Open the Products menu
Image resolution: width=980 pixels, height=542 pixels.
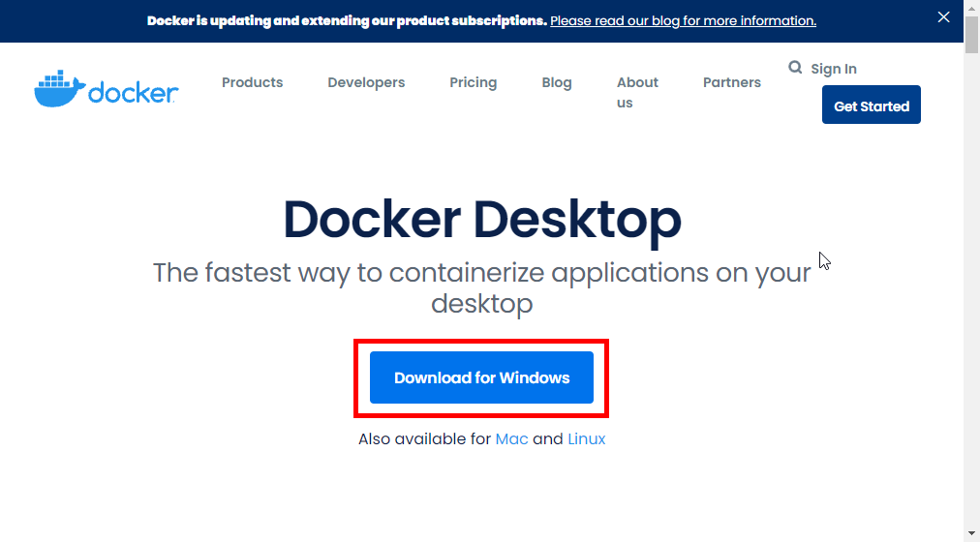click(x=253, y=82)
